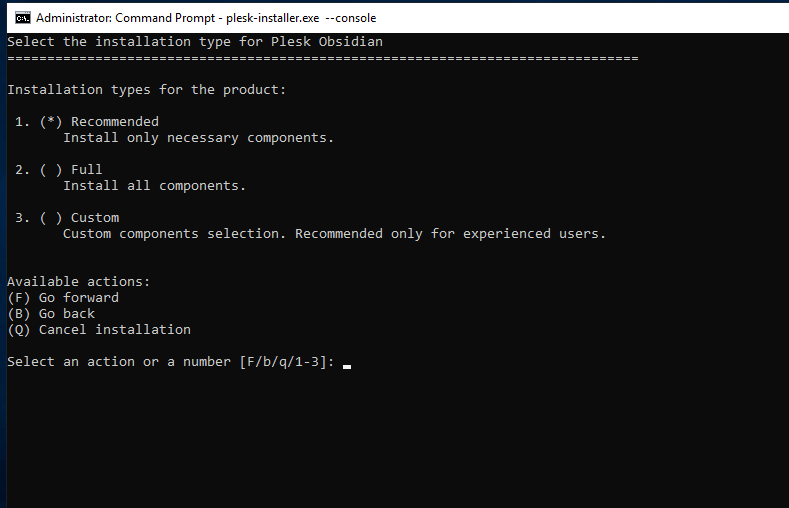Click the Plesk Obsidian heading line
The height and width of the screenshot is (508, 789).
pyautogui.click(x=195, y=42)
